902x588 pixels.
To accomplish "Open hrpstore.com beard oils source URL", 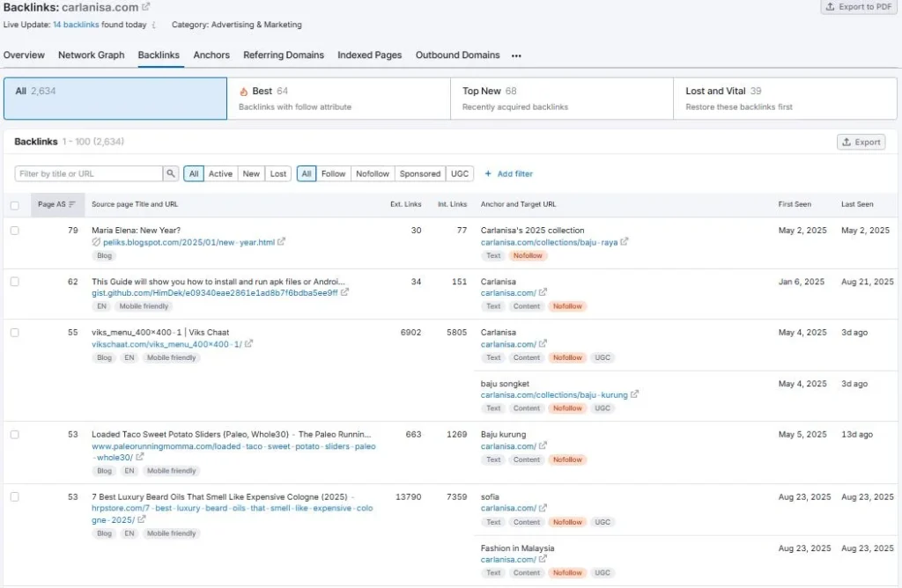I will [x=232, y=513].
